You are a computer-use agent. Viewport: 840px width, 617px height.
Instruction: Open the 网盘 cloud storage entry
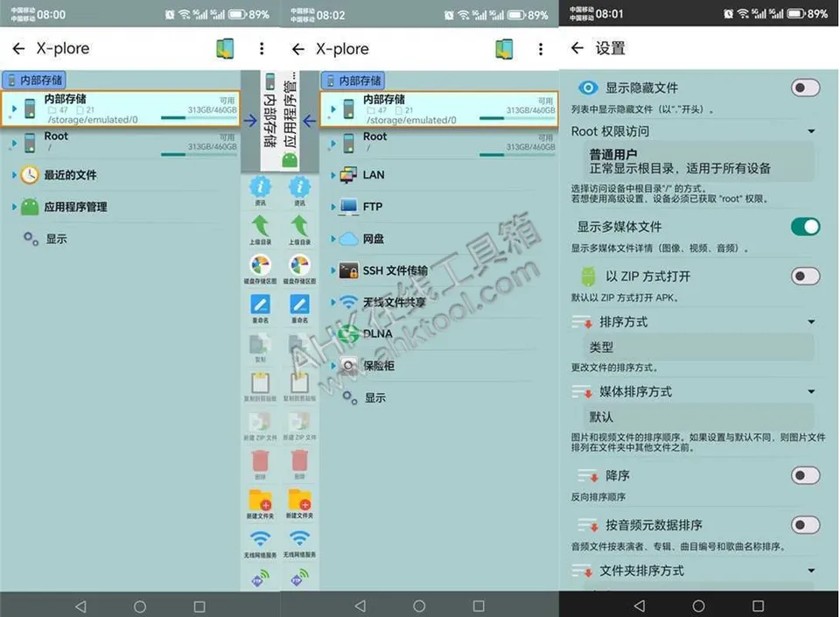438,238
